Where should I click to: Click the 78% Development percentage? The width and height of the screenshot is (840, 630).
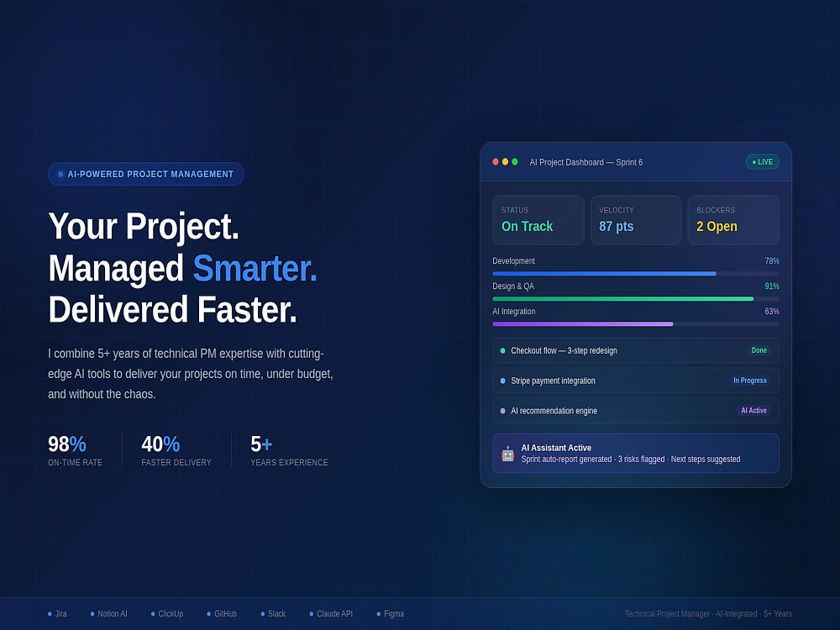coord(772,261)
